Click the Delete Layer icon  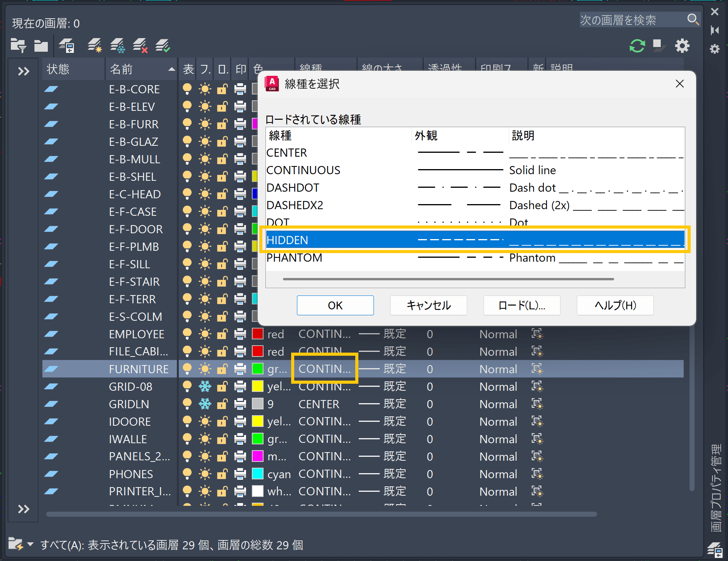pyautogui.click(x=140, y=45)
